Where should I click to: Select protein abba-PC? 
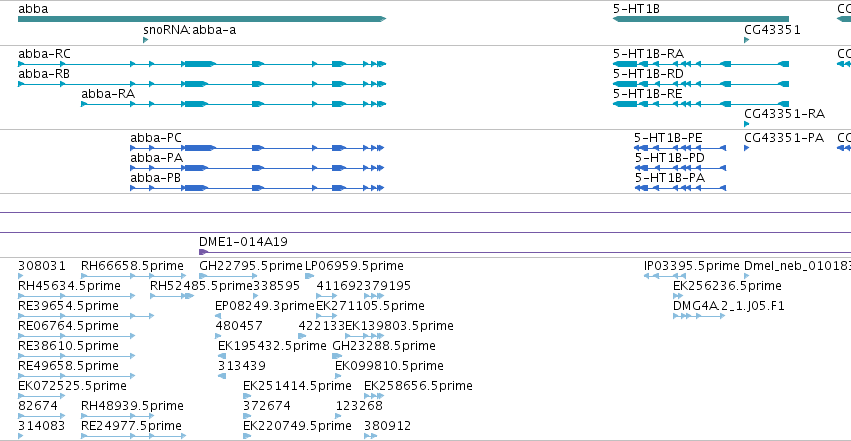pyautogui.click(x=156, y=138)
